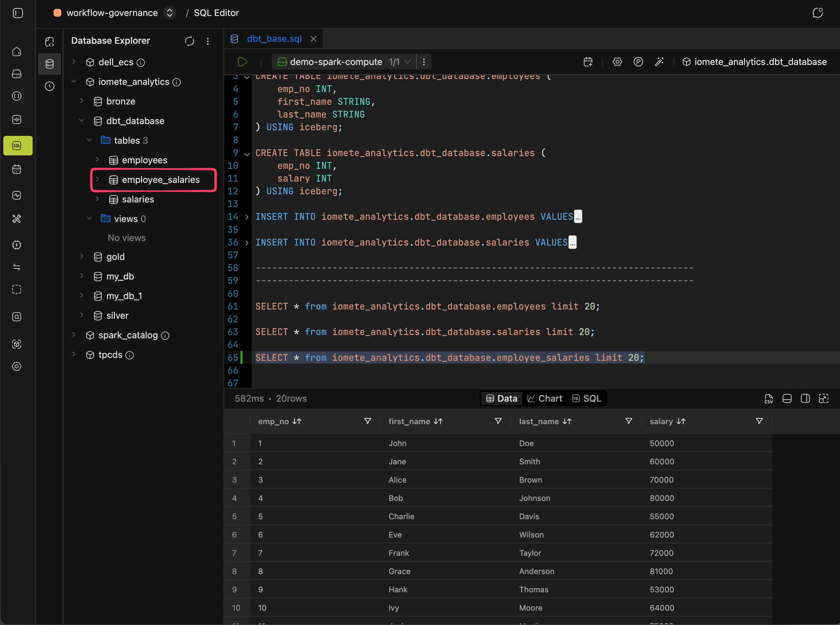The width and height of the screenshot is (840, 625).
Task: Click the refresh Database Explorer icon
Action: (189, 41)
